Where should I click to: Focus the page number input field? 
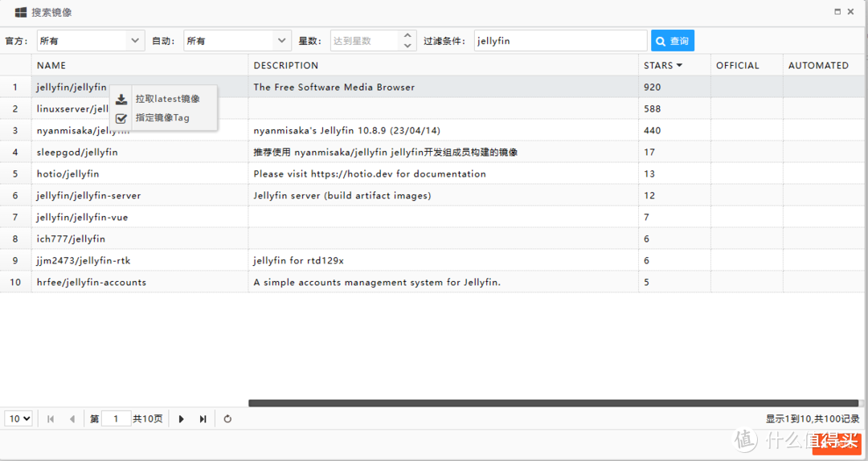[117, 419]
